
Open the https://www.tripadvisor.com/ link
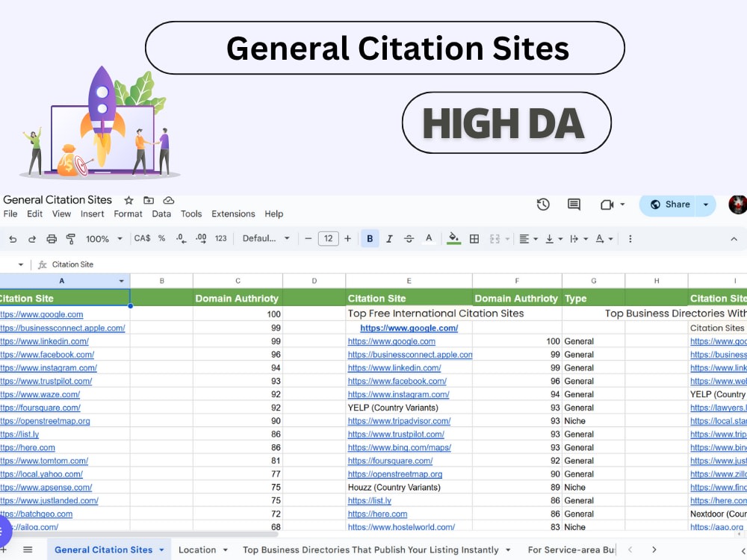(x=399, y=421)
